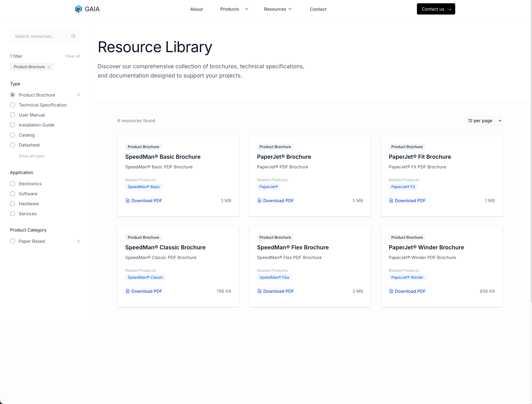
Task: Click Show all types link
Action: coord(32,156)
